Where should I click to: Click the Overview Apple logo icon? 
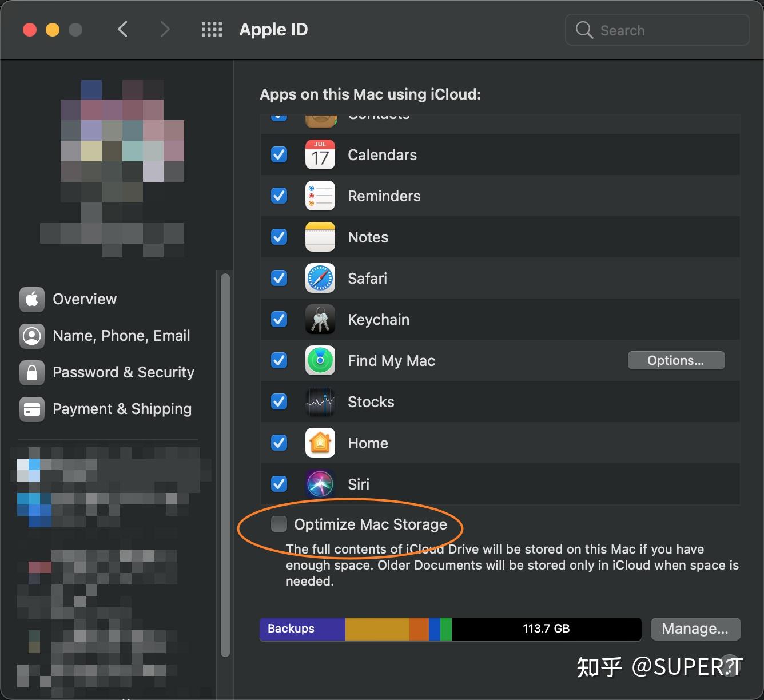pos(32,299)
